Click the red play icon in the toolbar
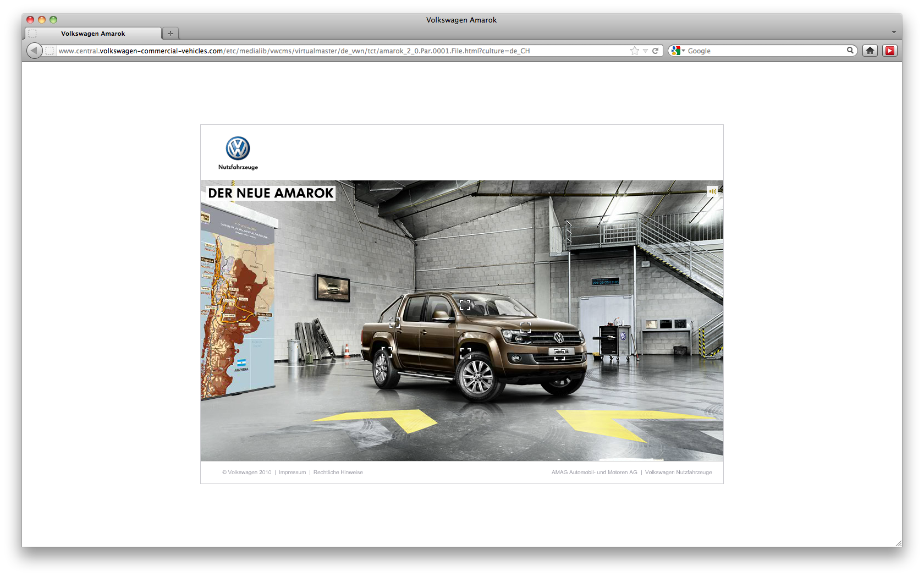Screen dimensions: 924x577 890,51
